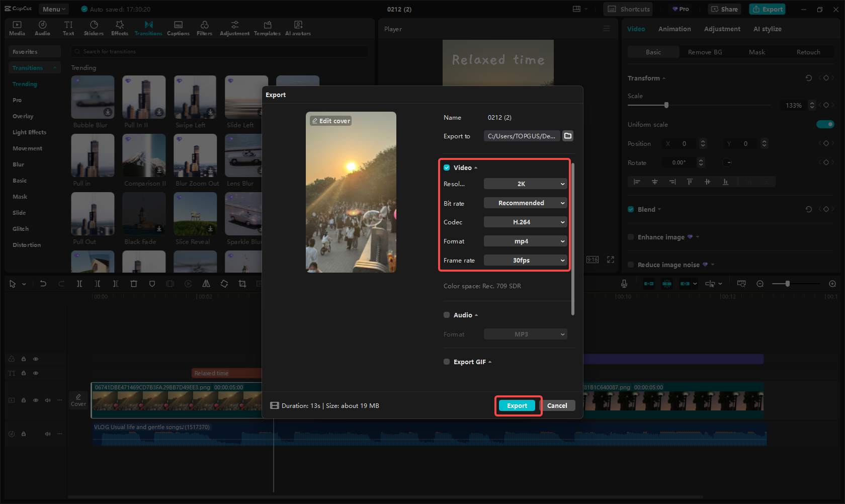Open the Menu in title bar
This screenshot has height=504, width=845.
[x=54, y=9]
